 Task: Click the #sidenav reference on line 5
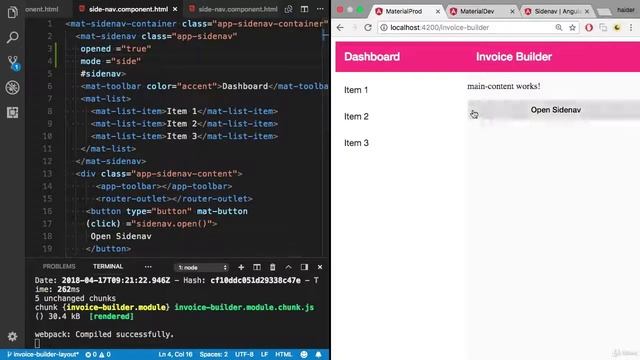point(101,74)
